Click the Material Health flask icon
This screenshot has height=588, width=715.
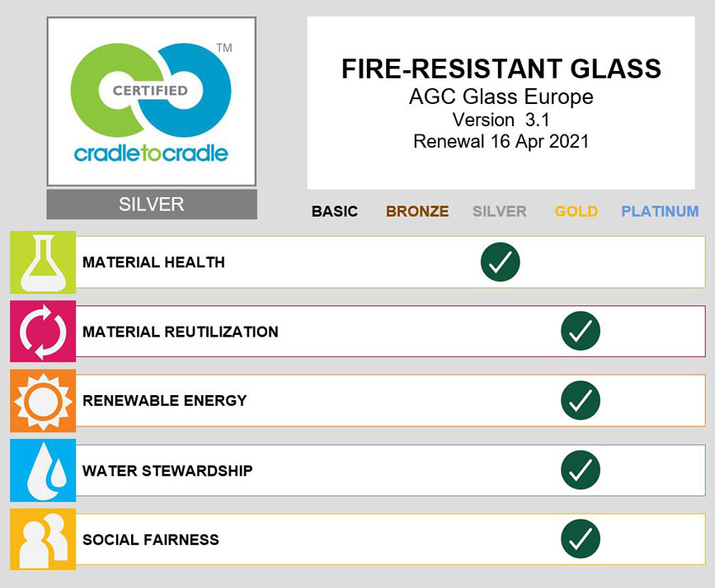click(x=43, y=262)
